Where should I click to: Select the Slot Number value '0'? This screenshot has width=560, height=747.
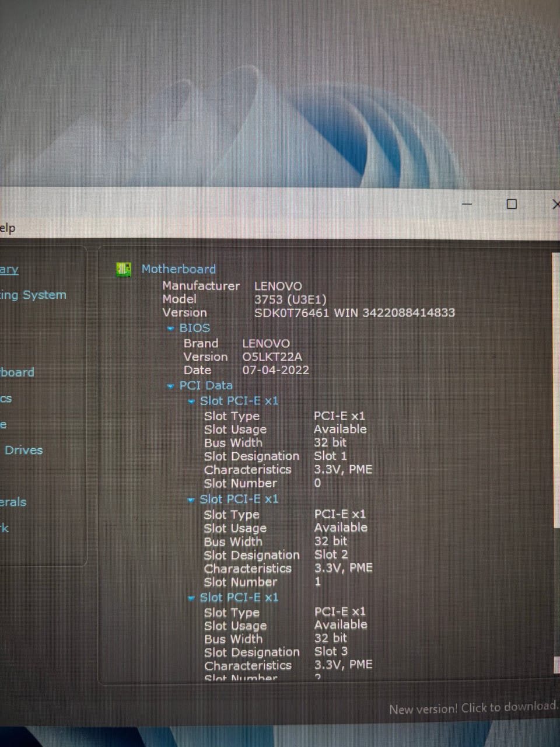point(317,483)
